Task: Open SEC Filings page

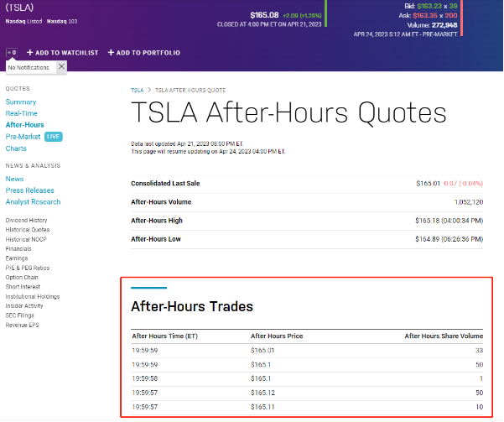Action: 21,315
